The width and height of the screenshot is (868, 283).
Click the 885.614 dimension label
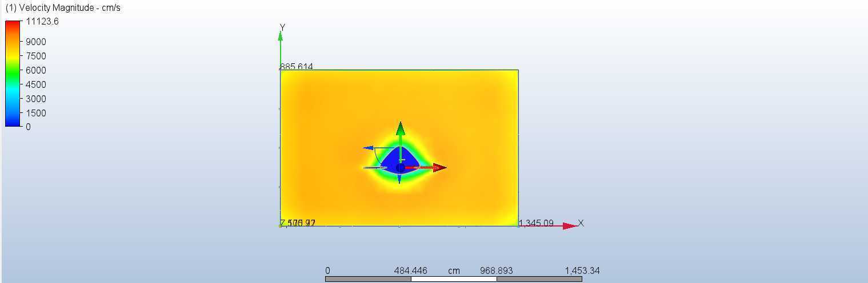point(297,67)
